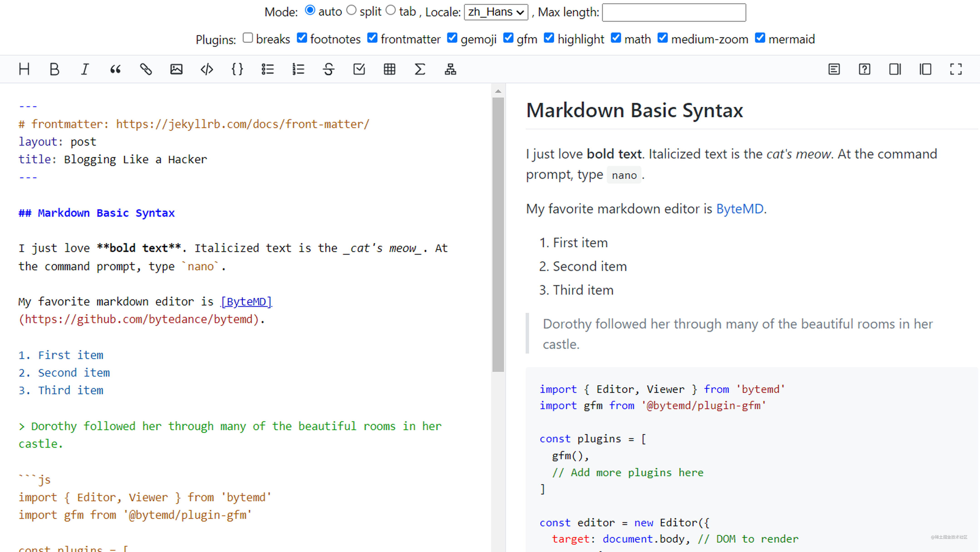980x552 pixels.
Task: Enable the breaks plugin checkbox
Action: 248,38
